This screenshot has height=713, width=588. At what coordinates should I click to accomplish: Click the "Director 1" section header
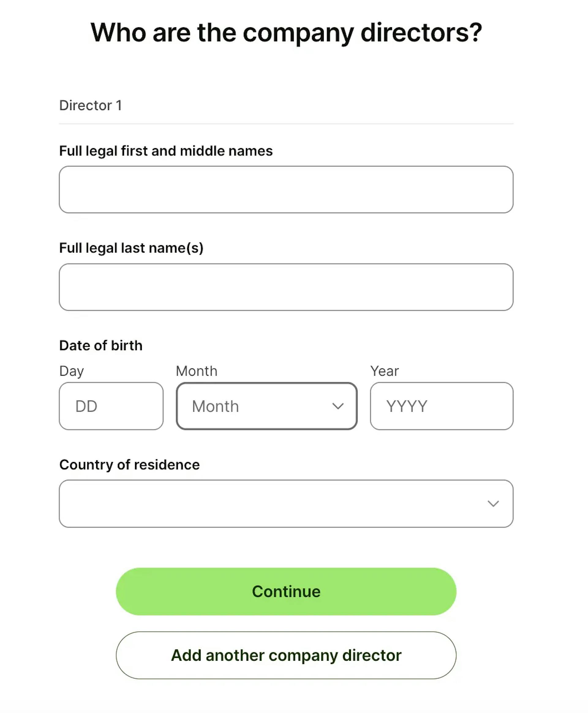[x=90, y=105]
